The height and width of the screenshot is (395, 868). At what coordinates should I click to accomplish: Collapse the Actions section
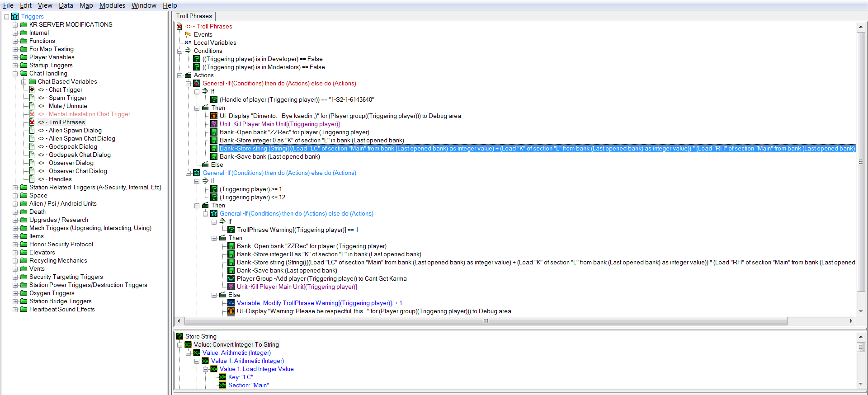[179, 75]
